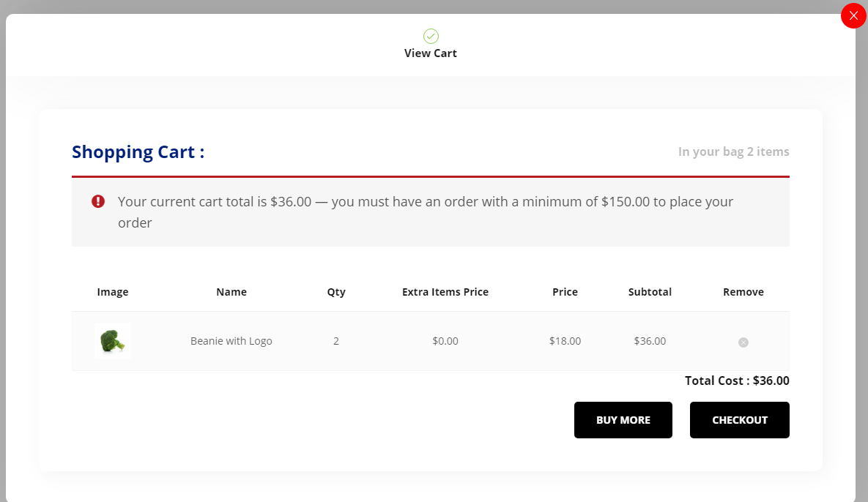
Task: Click the $36.00 subtotal in the row
Action: click(x=650, y=341)
